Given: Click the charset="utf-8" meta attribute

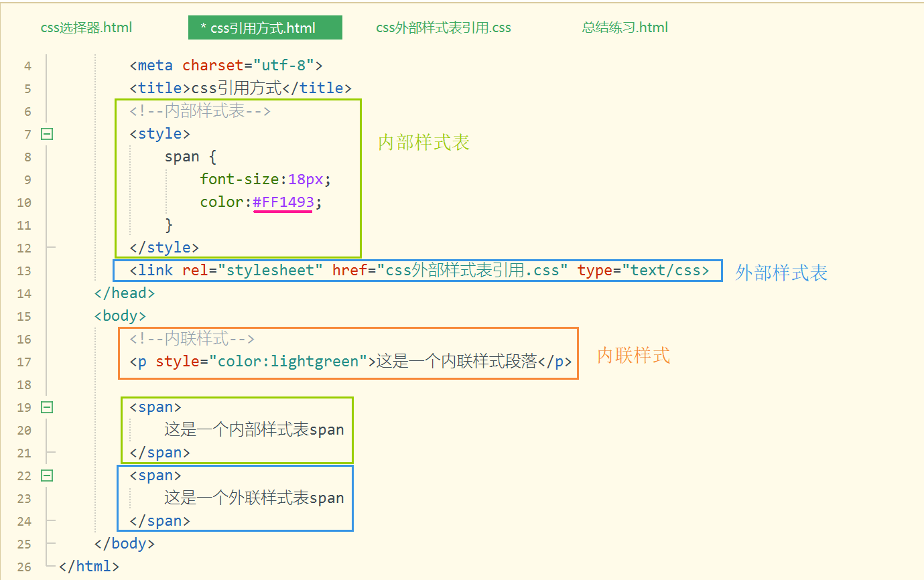Looking at the screenshot, I should 248,65.
